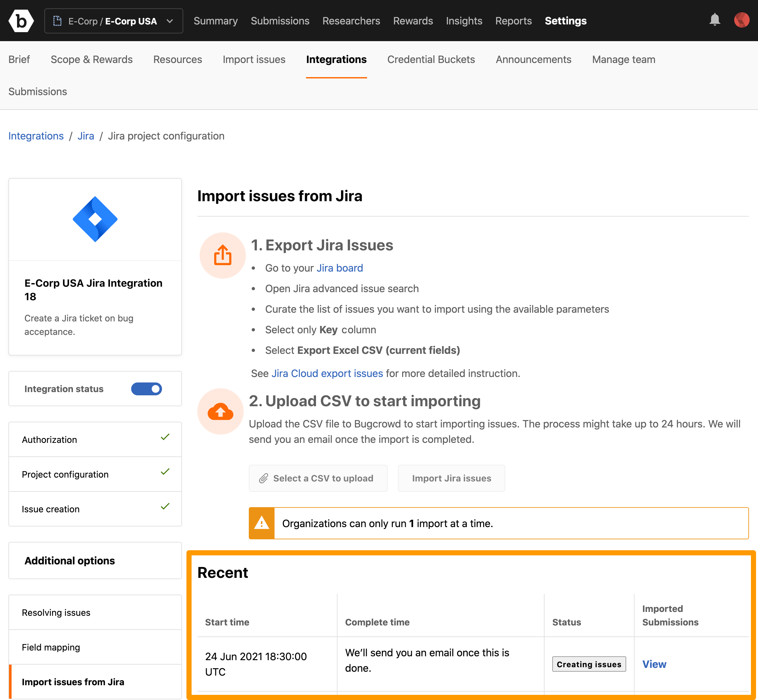Open the notifications bell
This screenshot has height=700, width=758.
714,20
